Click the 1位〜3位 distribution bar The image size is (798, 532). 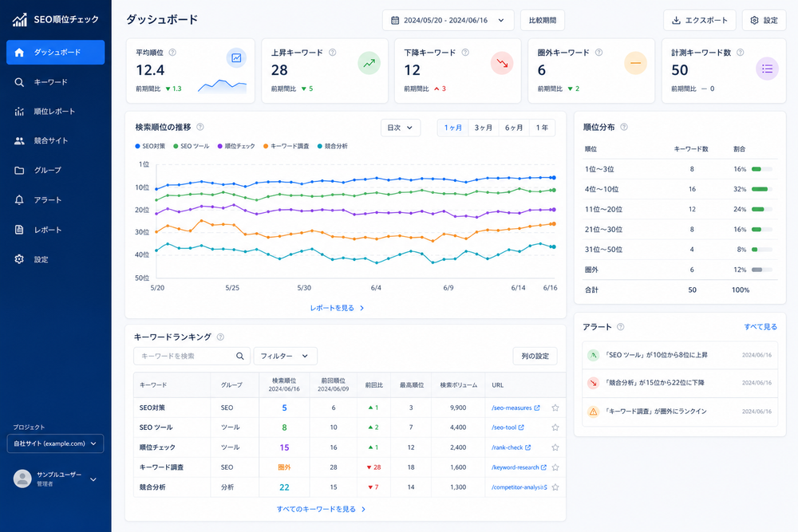[762, 169]
